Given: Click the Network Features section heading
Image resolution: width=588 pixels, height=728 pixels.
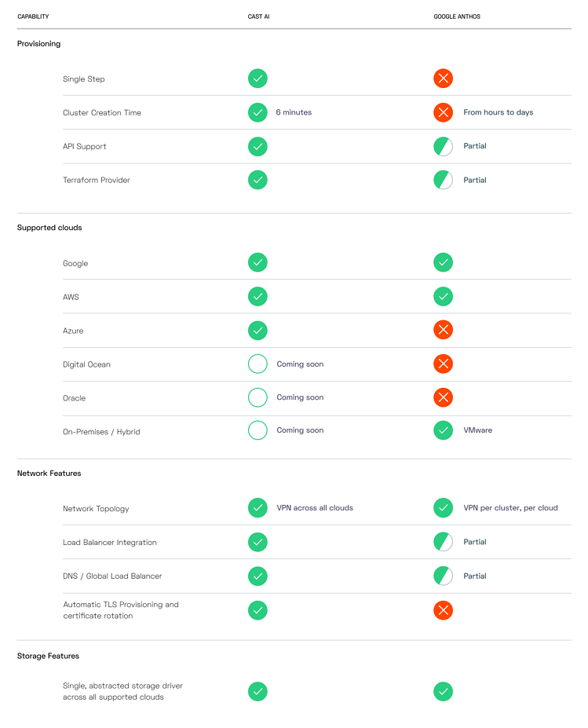Looking at the screenshot, I should tap(49, 474).
